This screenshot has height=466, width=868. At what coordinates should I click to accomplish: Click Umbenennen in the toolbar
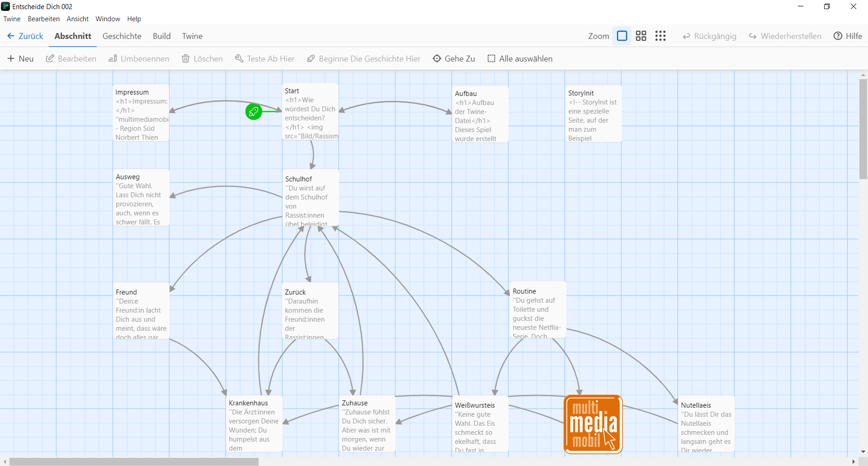click(139, 59)
